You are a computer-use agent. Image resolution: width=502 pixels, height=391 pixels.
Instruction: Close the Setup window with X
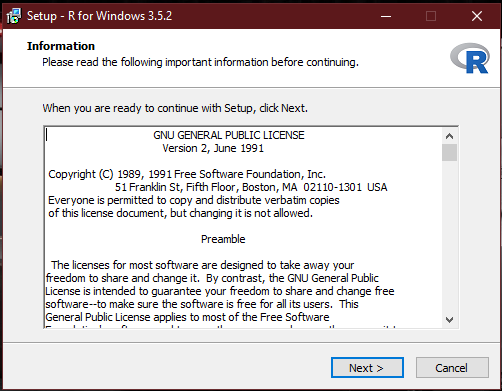click(477, 16)
